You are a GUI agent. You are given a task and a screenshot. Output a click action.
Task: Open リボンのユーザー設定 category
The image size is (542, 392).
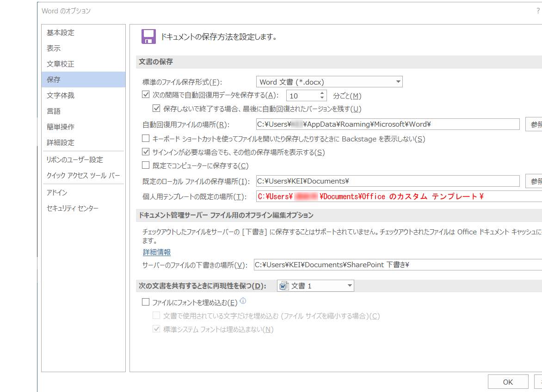pyautogui.click(x=83, y=159)
